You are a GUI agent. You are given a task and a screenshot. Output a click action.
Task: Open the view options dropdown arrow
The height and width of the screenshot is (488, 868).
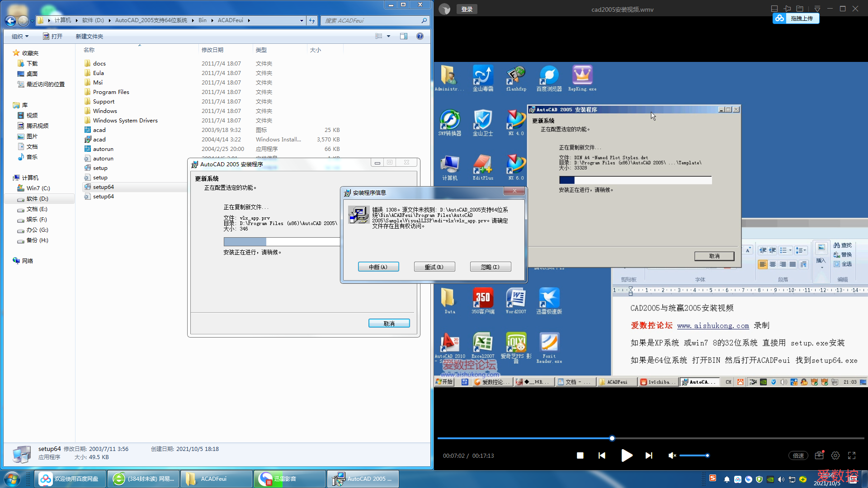388,36
